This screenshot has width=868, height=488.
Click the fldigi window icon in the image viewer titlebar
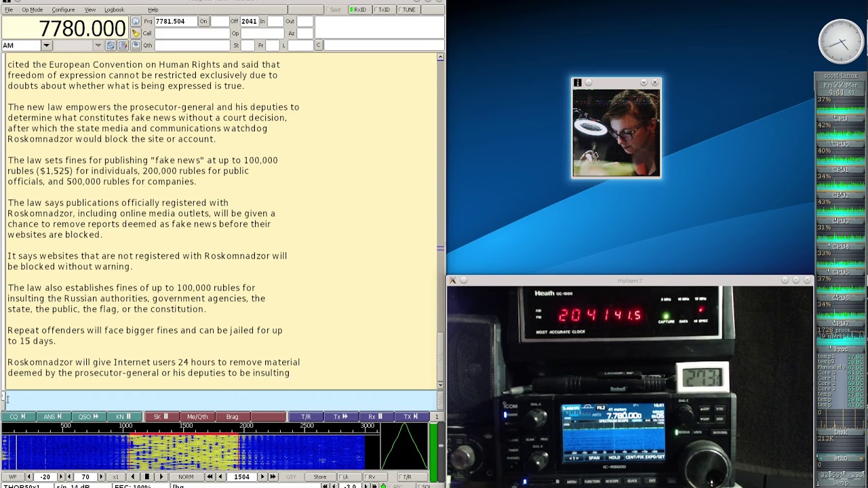tap(578, 83)
